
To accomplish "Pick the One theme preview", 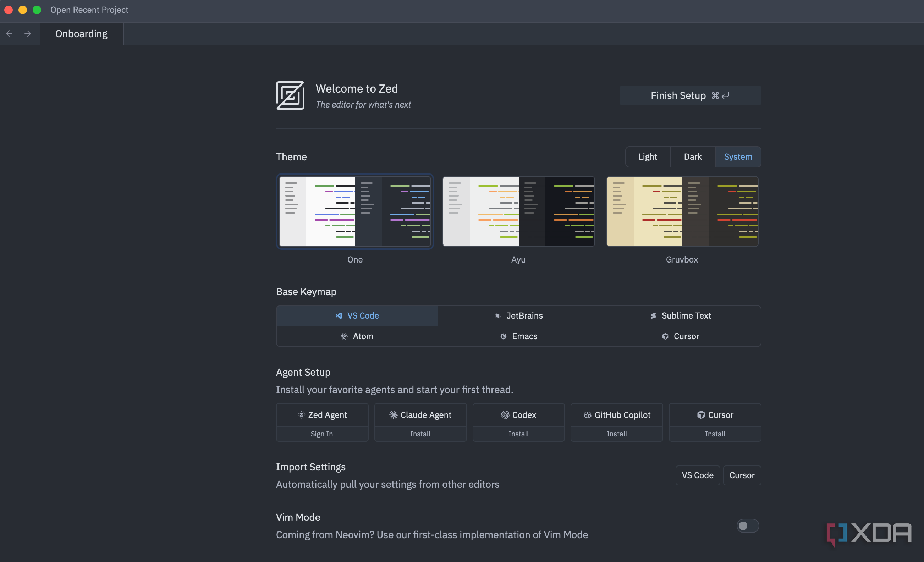I will click(355, 211).
